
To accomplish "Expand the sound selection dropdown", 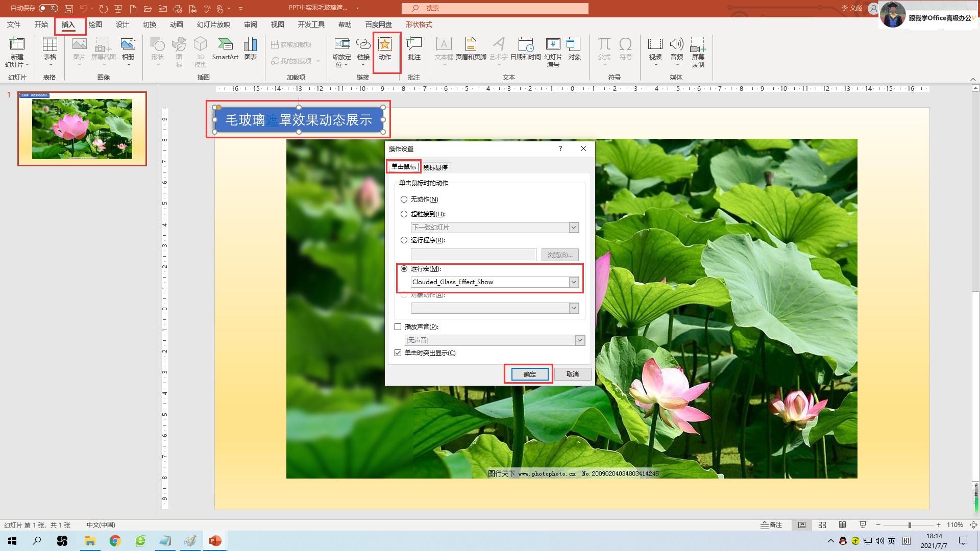I will pyautogui.click(x=580, y=340).
